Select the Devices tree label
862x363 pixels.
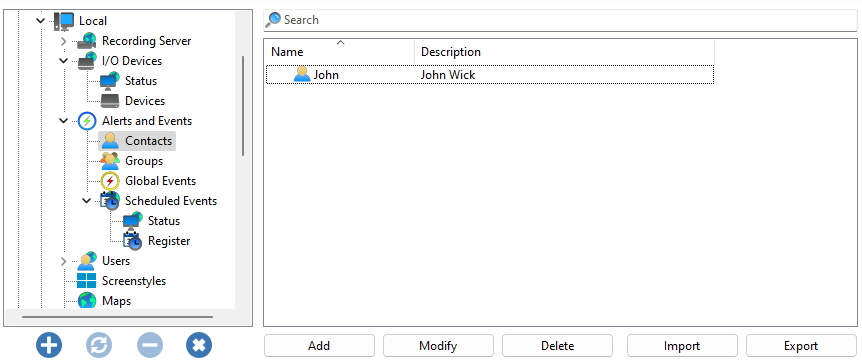point(145,101)
